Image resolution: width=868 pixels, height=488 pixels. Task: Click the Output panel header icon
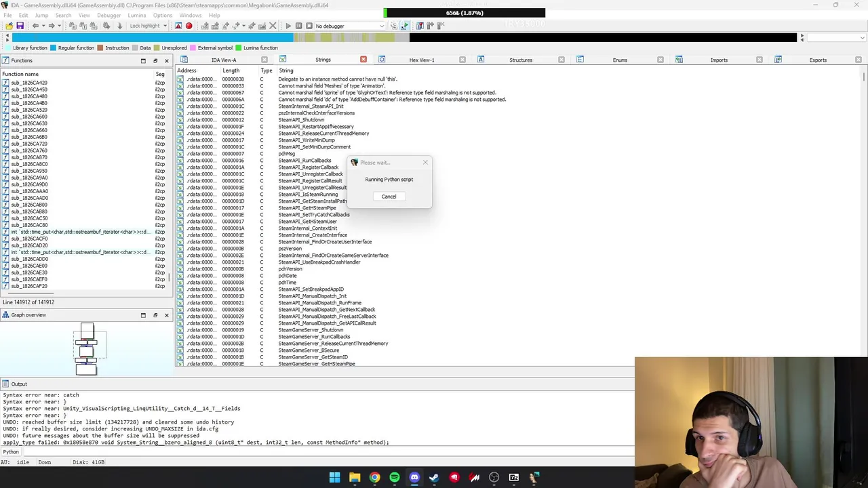[x=5, y=384]
